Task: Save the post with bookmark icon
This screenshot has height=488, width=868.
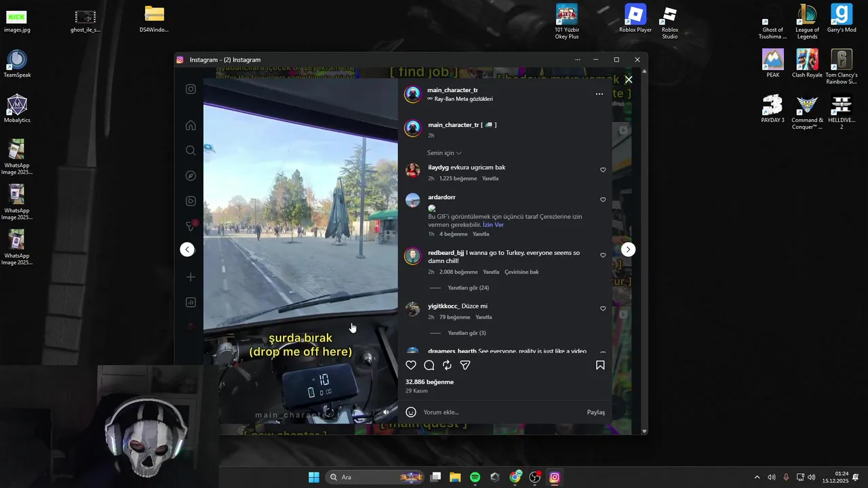Action: 600,365
